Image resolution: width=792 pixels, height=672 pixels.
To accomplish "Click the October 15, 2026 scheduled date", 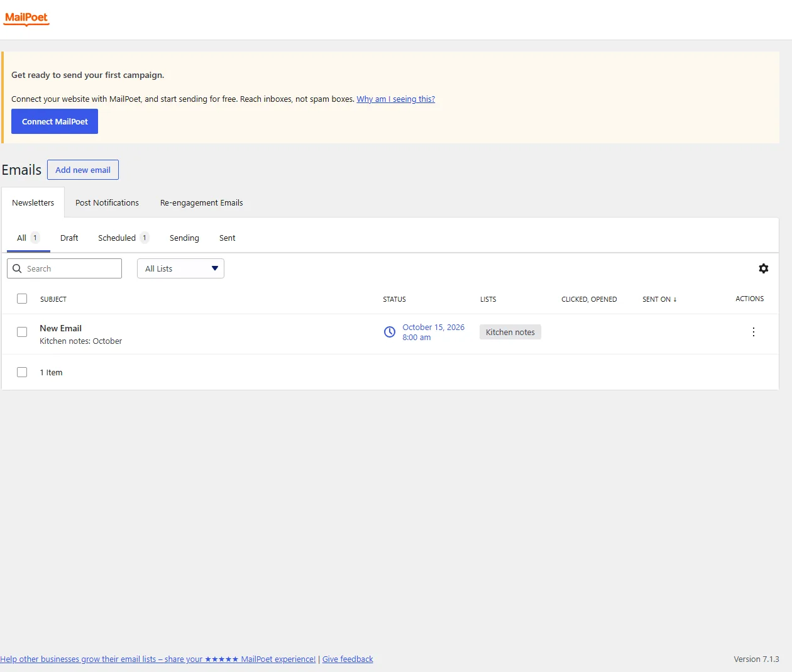I will point(434,332).
